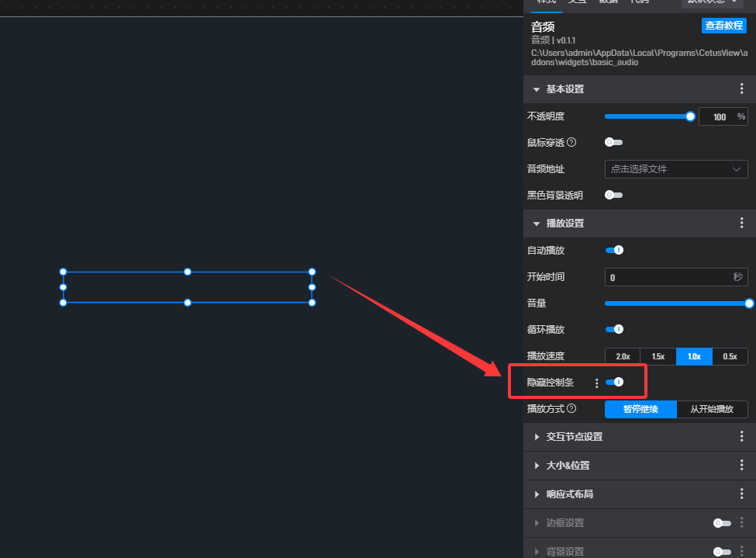Click the help icon next to 鼠标穿透
Viewport: 756px width, 558px height.
[x=571, y=142]
